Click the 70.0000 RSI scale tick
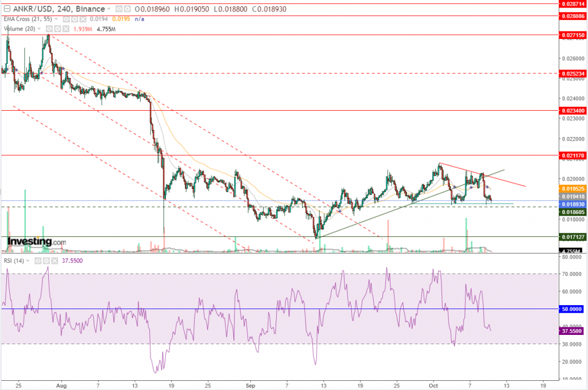 (x=571, y=274)
